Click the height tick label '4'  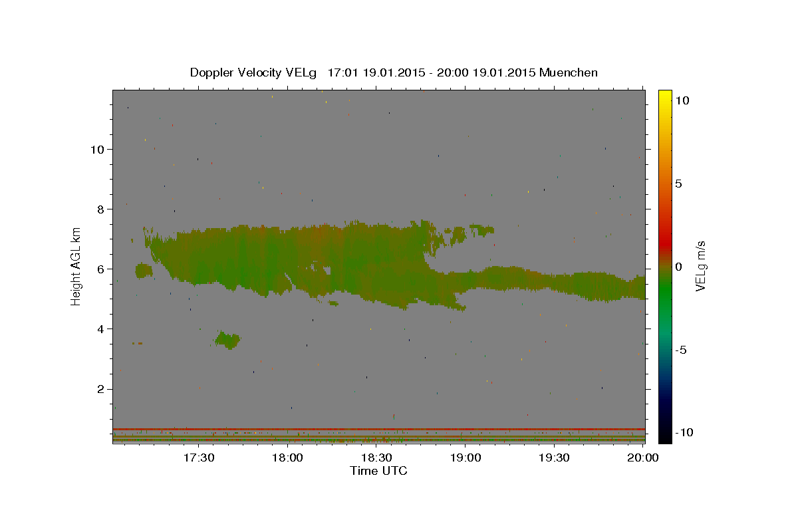(101, 329)
